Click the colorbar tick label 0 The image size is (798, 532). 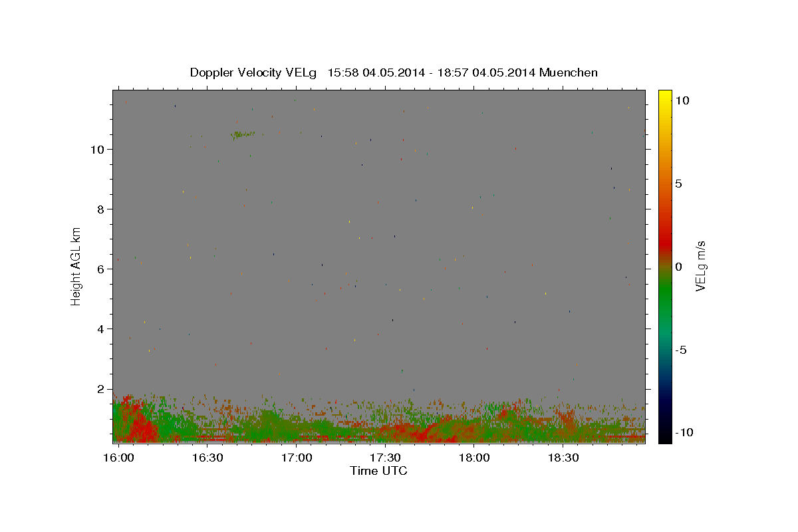(x=678, y=267)
